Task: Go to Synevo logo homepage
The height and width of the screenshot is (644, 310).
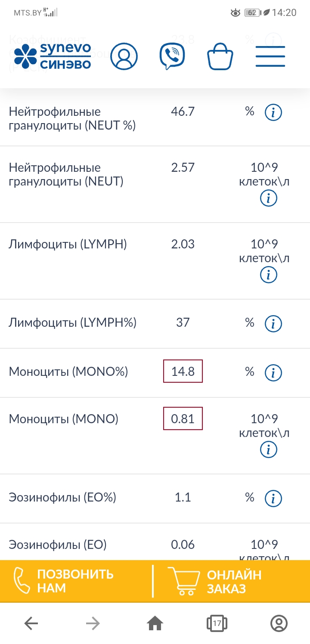Action: tap(53, 56)
